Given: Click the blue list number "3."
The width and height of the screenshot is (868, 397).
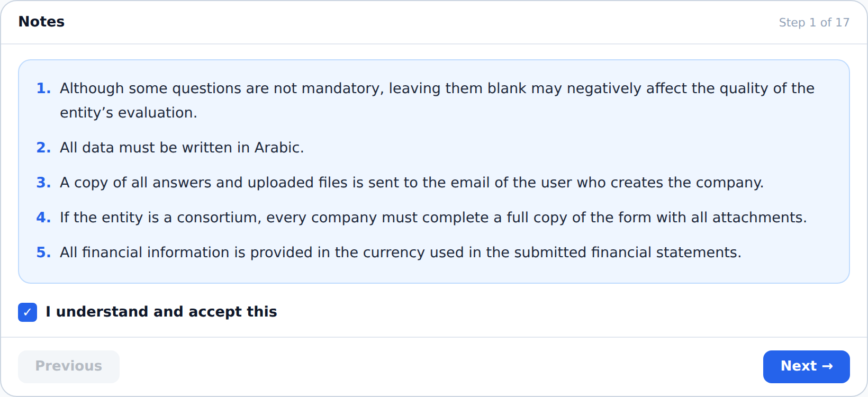Looking at the screenshot, I should [x=43, y=183].
